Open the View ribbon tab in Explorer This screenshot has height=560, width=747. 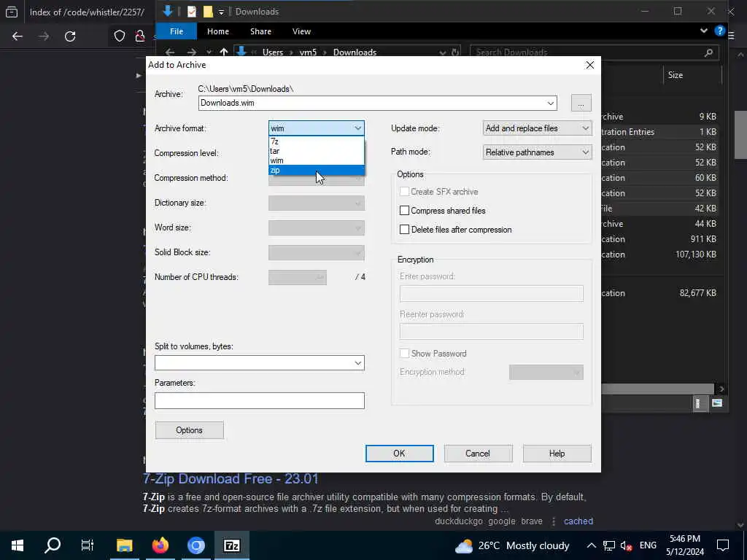(x=301, y=31)
